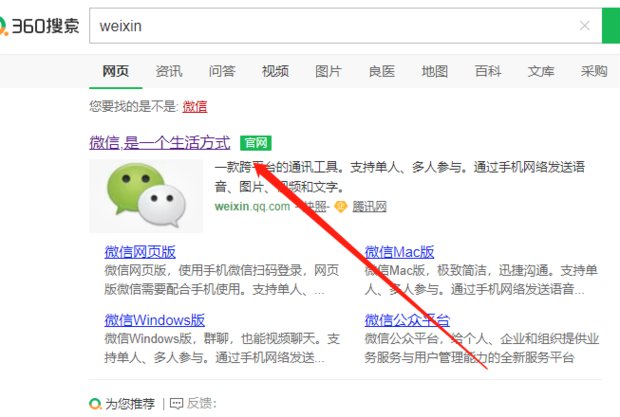
Task: Open the 微信网页版 link
Action: [140, 252]
